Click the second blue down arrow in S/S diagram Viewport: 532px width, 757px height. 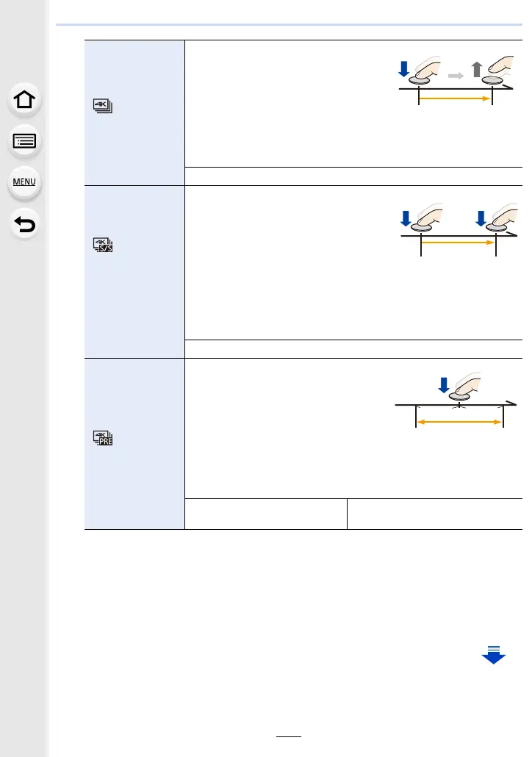pyautogui.click(x=481, y=218)
